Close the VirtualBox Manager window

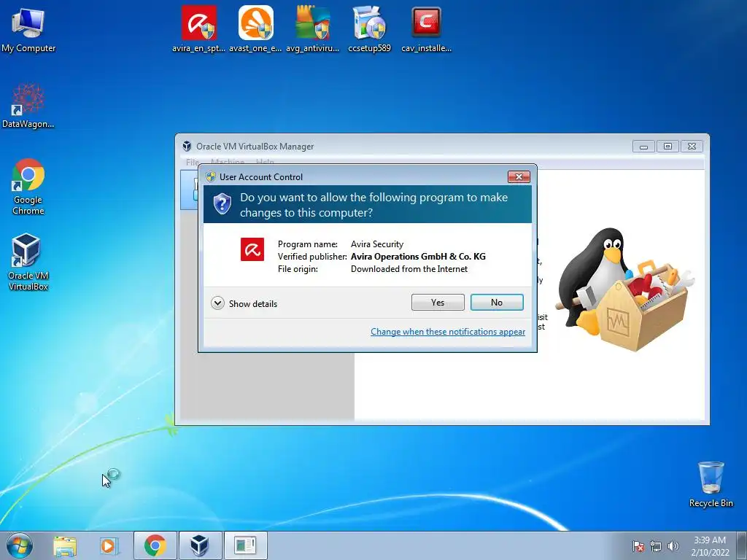[692, 147]
